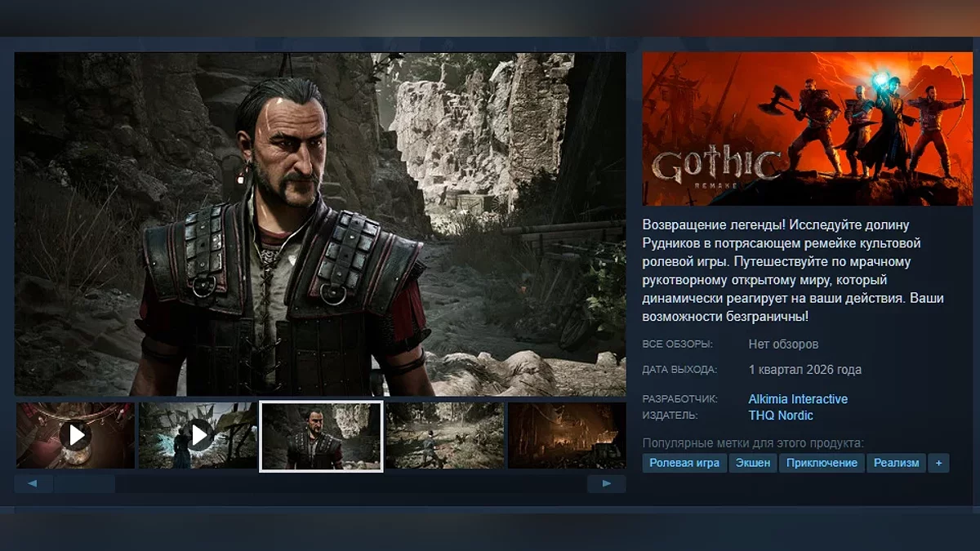This screenshot has width=980, height=551.
Task: Select the highlighted man portrait thumbnail
Action: [x=321, y=436]
